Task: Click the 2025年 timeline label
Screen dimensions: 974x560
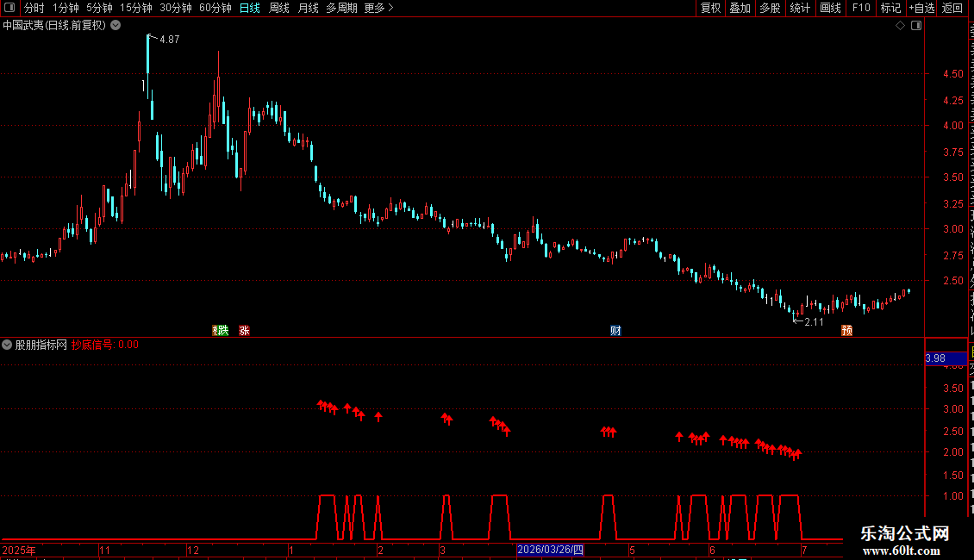Action: coord(19,550)
